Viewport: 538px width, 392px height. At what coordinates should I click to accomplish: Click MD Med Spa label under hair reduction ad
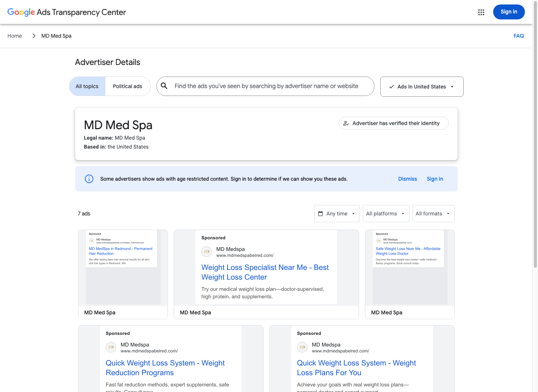pyautogui.click(x=100, y=312)
